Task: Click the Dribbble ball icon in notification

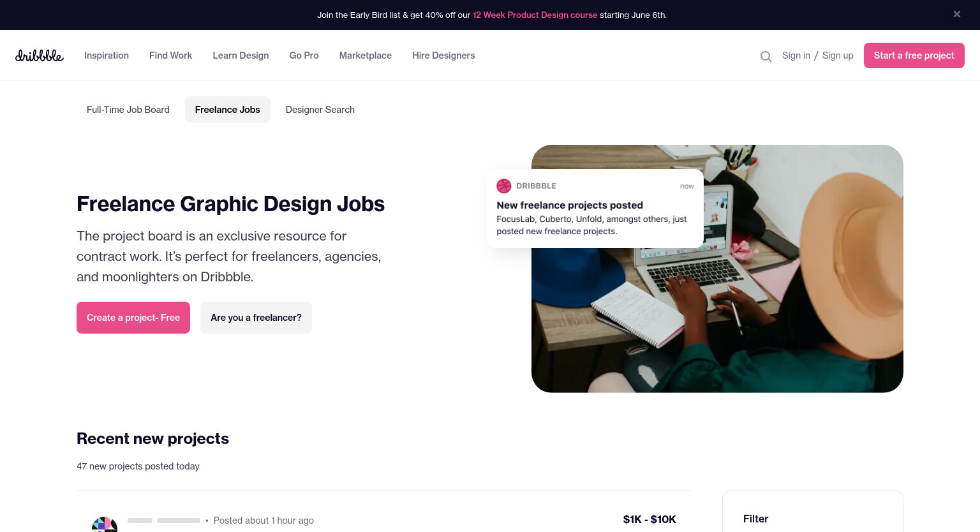Action: point(504,186)
